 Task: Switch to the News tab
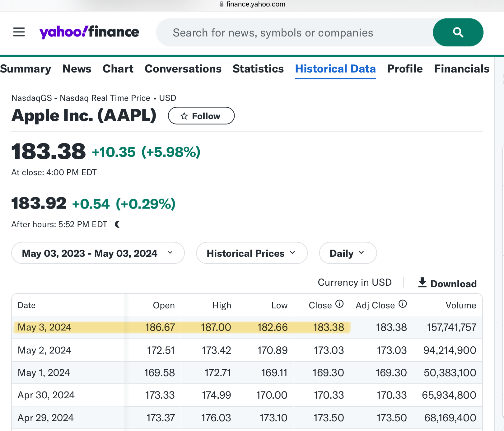pos(77,69)
